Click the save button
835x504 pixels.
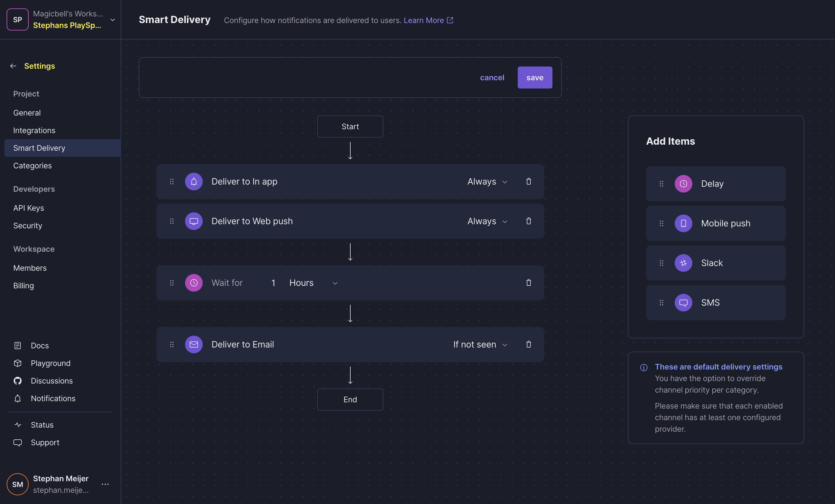tap(535, 78)
